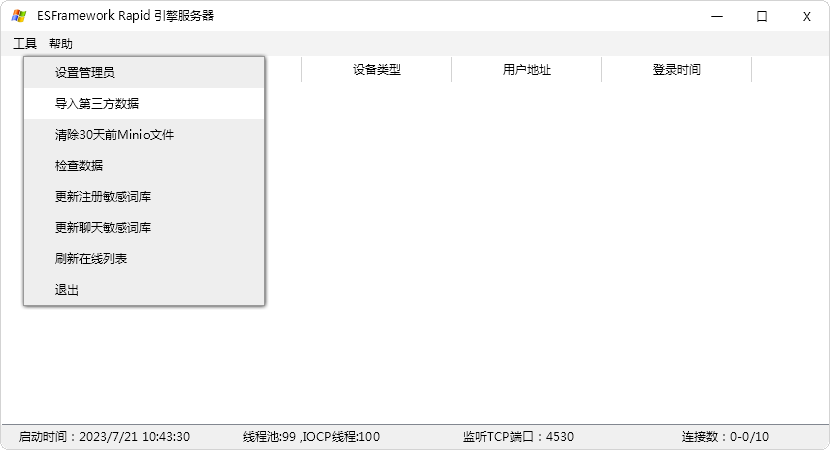Choose 导入第三方数据 menu entry
This screenshot has height=450, width=830.
point(97,104)
